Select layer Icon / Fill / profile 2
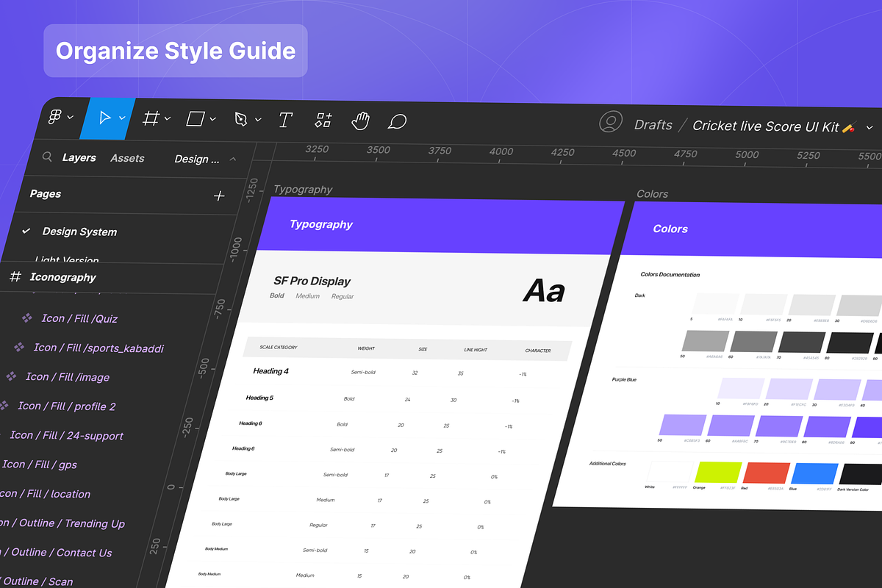The width and height of the screenshot is (882, 588). point(67,406)
